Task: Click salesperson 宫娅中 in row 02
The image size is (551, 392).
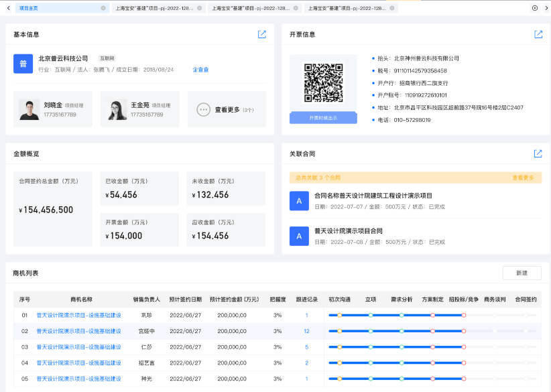Action: point(147,331)
